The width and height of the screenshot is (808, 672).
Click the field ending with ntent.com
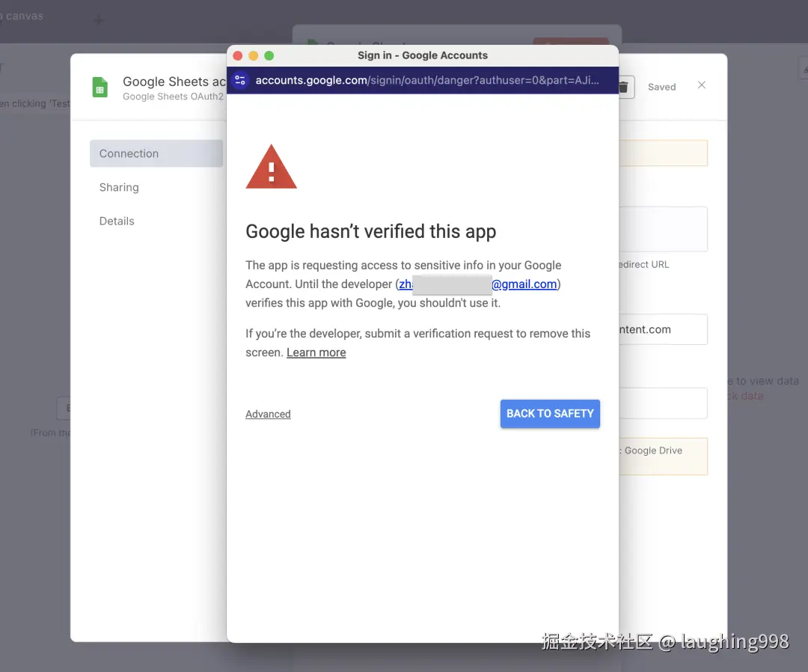pyautogui.click(x=663, y=329)
